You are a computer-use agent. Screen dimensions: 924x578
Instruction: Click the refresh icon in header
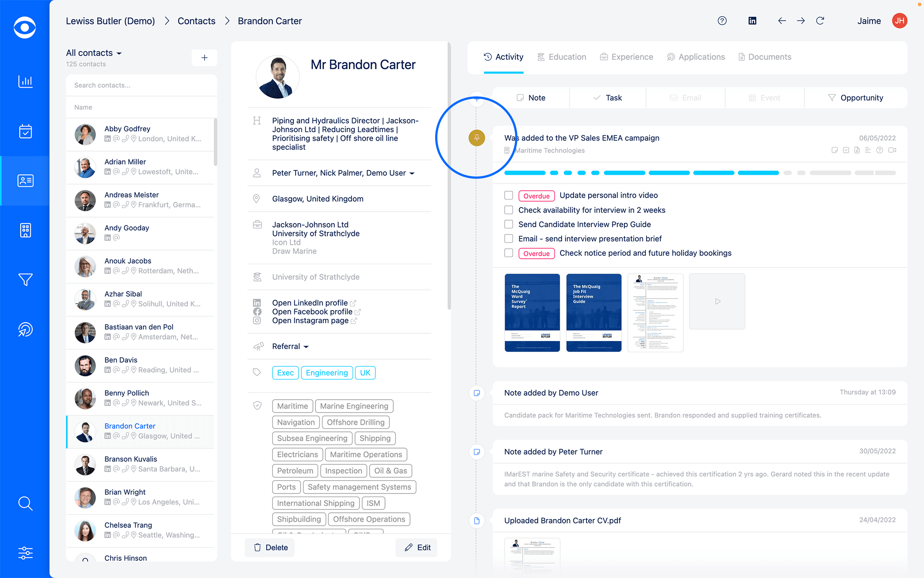coord(820,21)
